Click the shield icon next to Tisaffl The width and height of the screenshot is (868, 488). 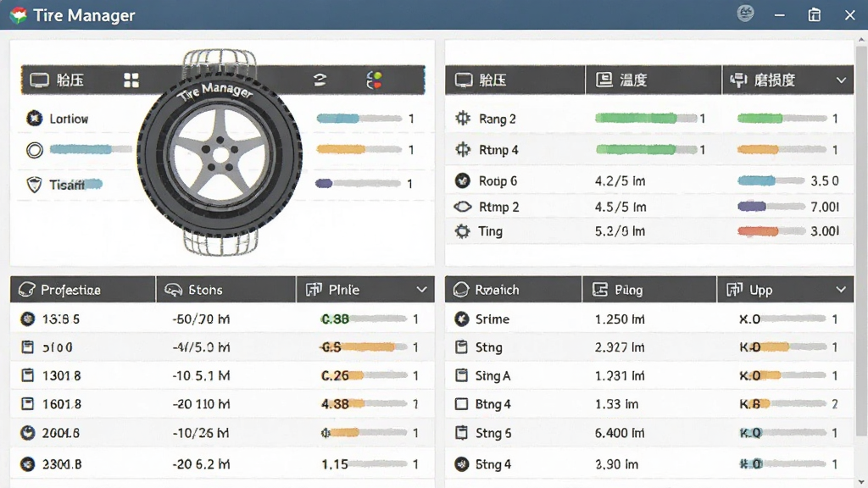click(x=34, y=184)
